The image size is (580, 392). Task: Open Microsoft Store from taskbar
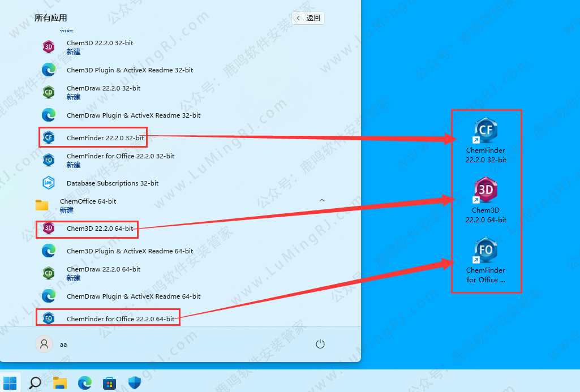coord(109,383)
